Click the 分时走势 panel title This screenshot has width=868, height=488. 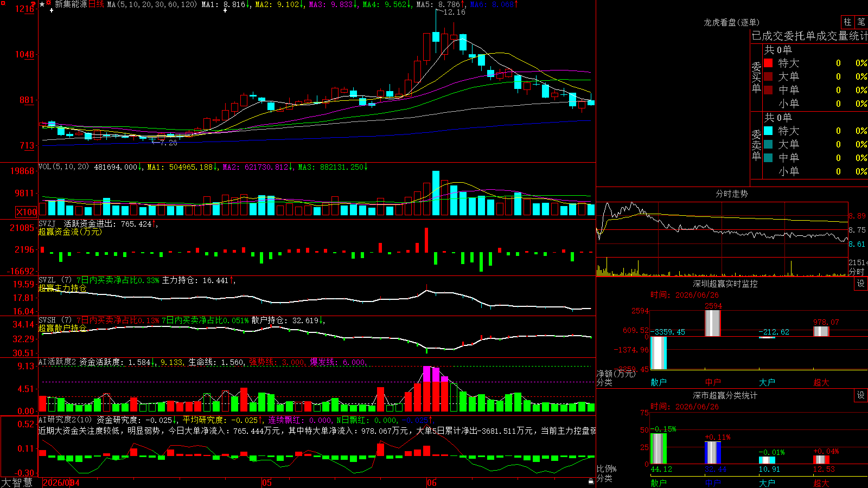point(731,194)
